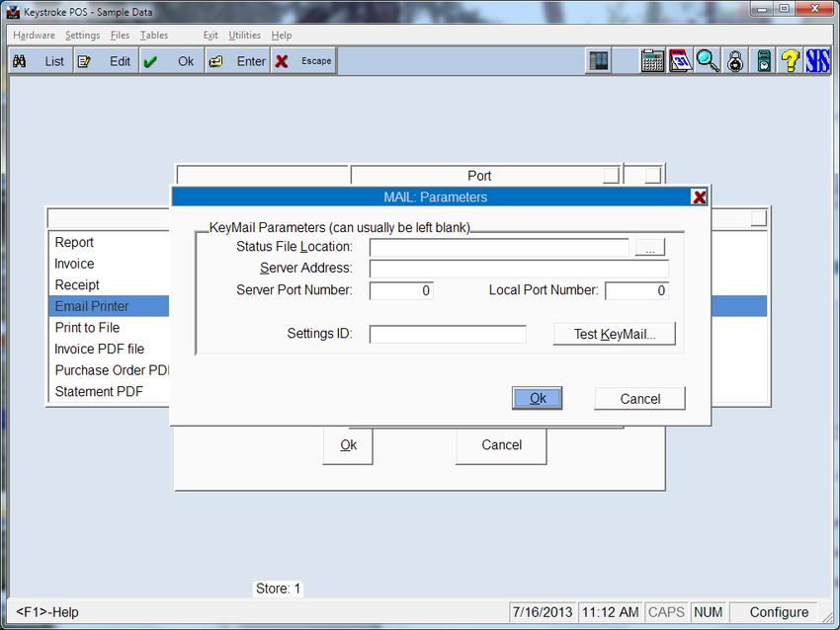Click the yellow question mark help icon

(791, 60)
